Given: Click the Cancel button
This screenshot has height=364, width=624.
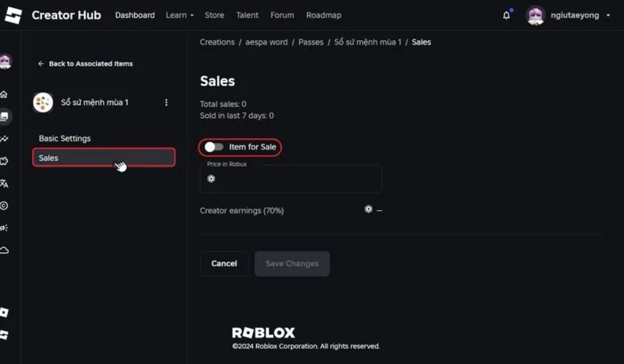Looking at the screenshot, I should point(224,264).
